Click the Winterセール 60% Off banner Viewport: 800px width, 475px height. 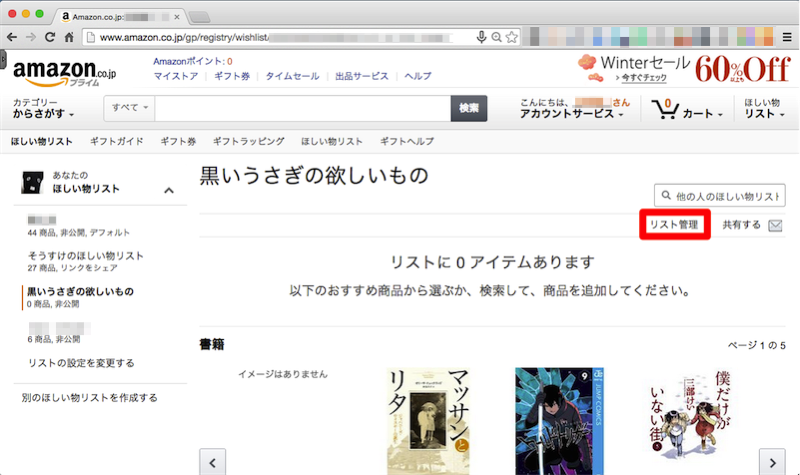tap(684, 69)
